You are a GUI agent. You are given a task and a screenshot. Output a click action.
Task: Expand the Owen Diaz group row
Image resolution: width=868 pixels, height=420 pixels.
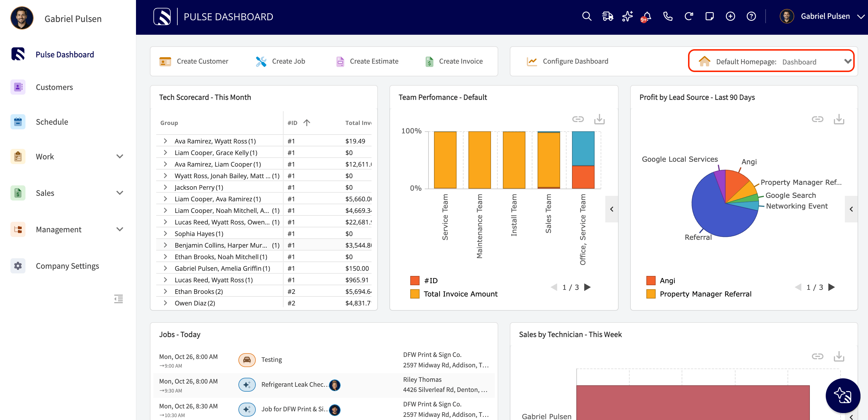click(165, 303)
